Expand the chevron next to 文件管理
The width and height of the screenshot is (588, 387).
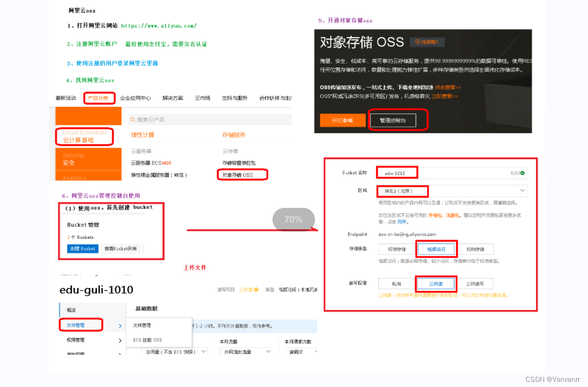click(x=120, y=326)
